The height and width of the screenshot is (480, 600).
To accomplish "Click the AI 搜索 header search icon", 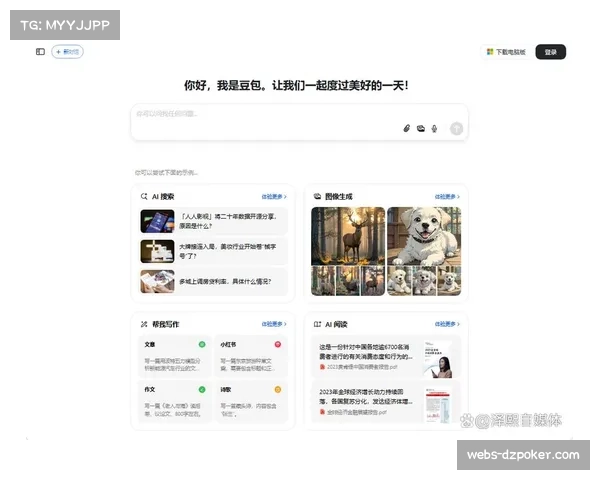I will pyautogui.click(x=144, y=196).
